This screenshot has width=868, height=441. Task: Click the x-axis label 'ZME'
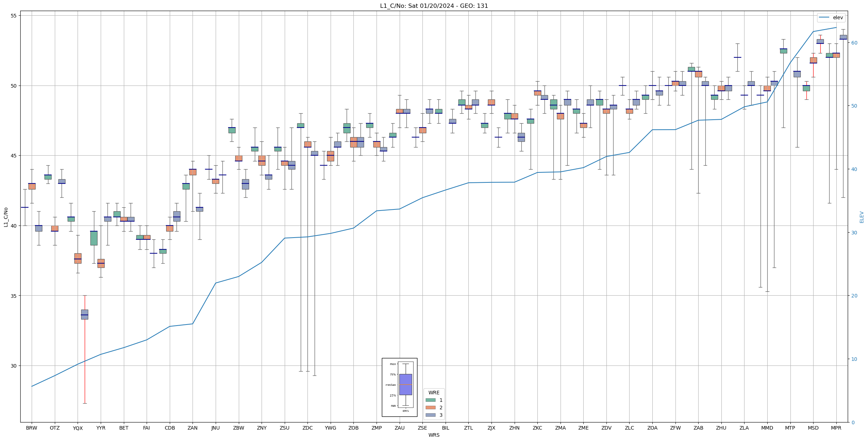click(583, 428)
